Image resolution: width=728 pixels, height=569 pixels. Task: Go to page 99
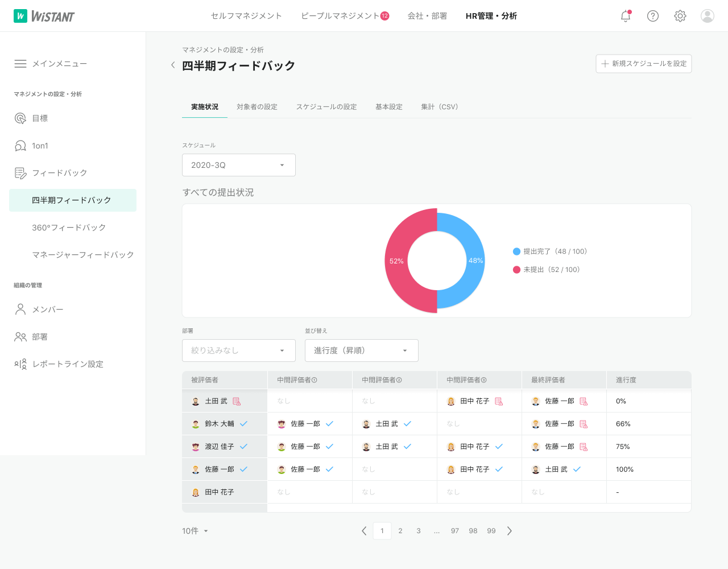coord(491,531)
